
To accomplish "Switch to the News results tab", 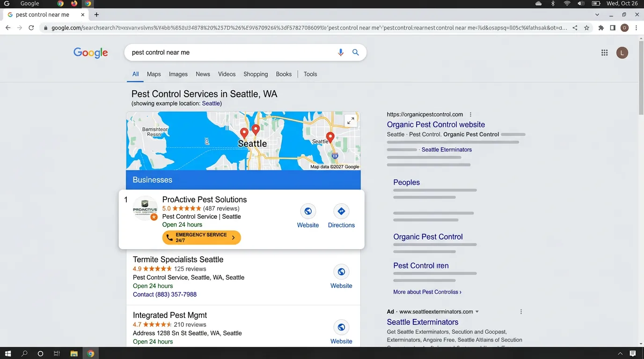I will click(x=203, y=74).
